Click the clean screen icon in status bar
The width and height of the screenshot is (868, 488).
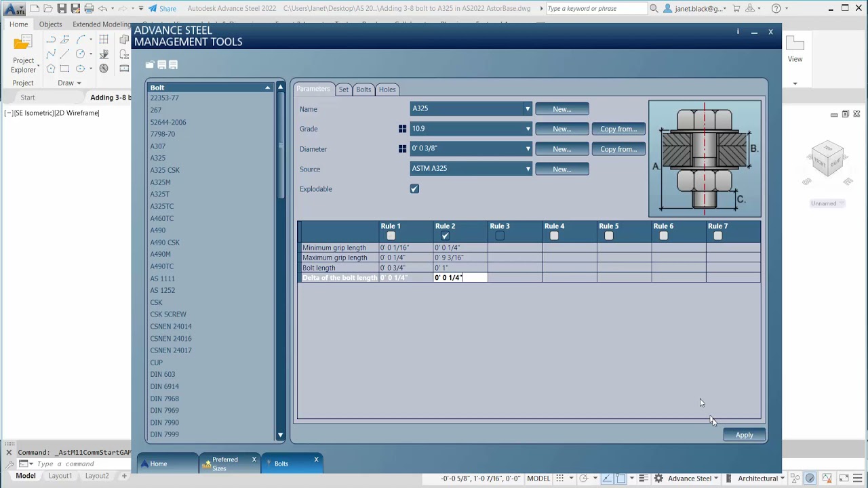pos(844,479)
